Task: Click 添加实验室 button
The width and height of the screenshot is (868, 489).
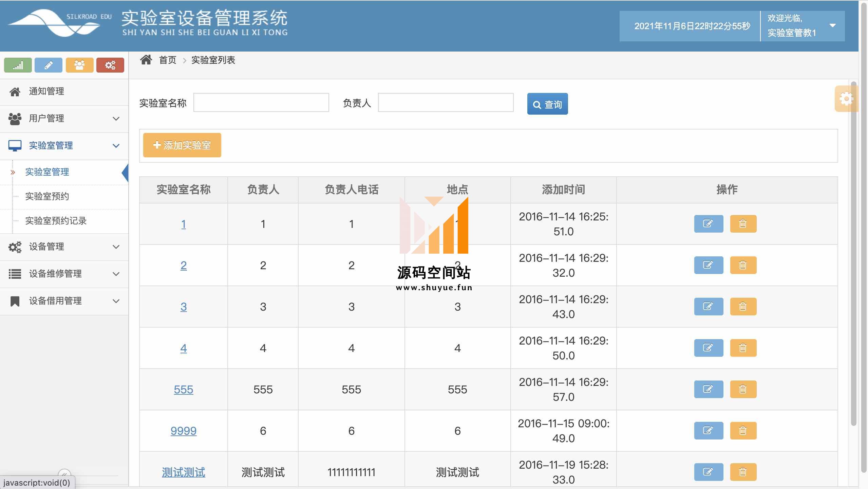Action: [182, 145]
